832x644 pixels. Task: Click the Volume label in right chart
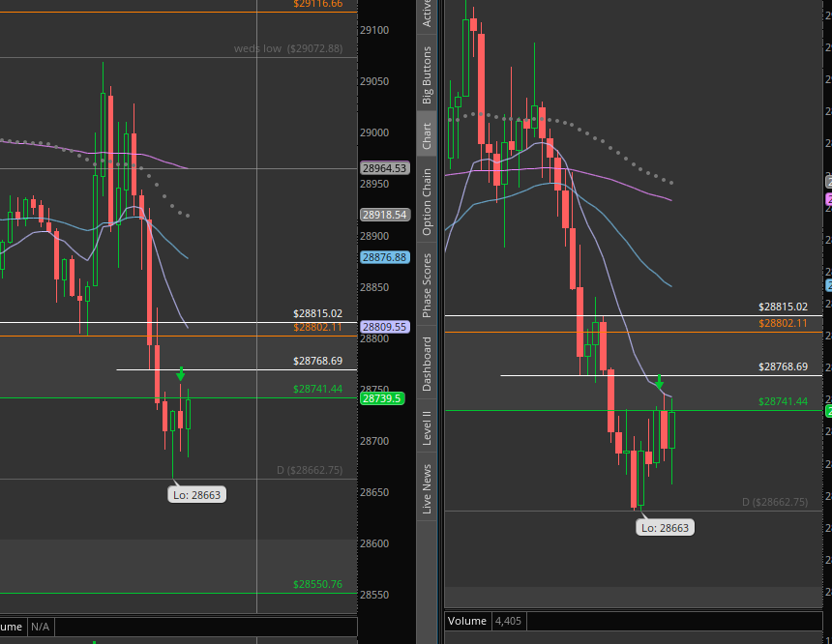(x=467, y=621)
